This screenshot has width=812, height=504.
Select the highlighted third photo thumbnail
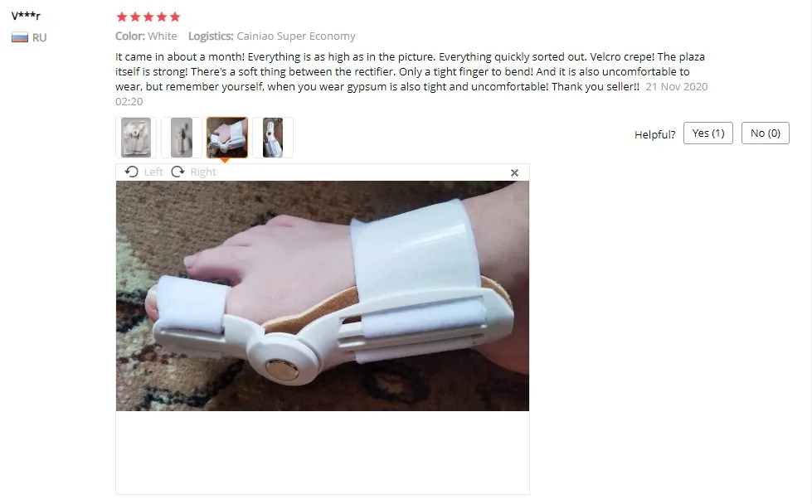pyautogui.click(x=226, y=138)
